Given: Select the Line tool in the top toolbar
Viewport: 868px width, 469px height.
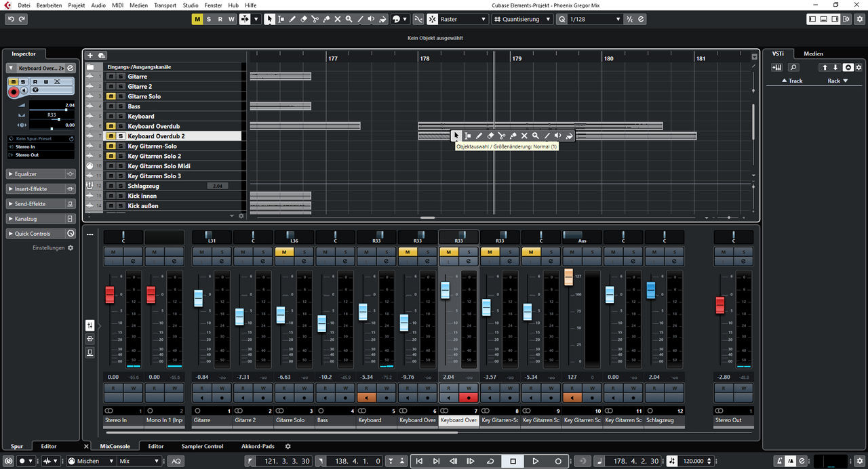Looking at the screenshot, I should click(360, 19).
